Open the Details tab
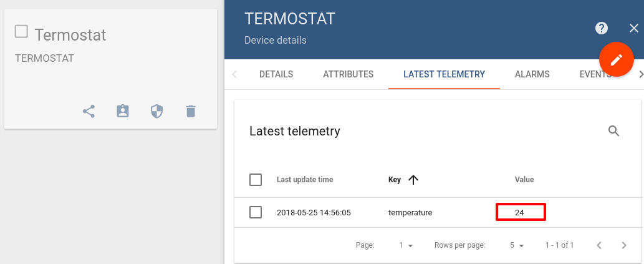The height and width of the screenshot is (264, 644). click(276, 74)
